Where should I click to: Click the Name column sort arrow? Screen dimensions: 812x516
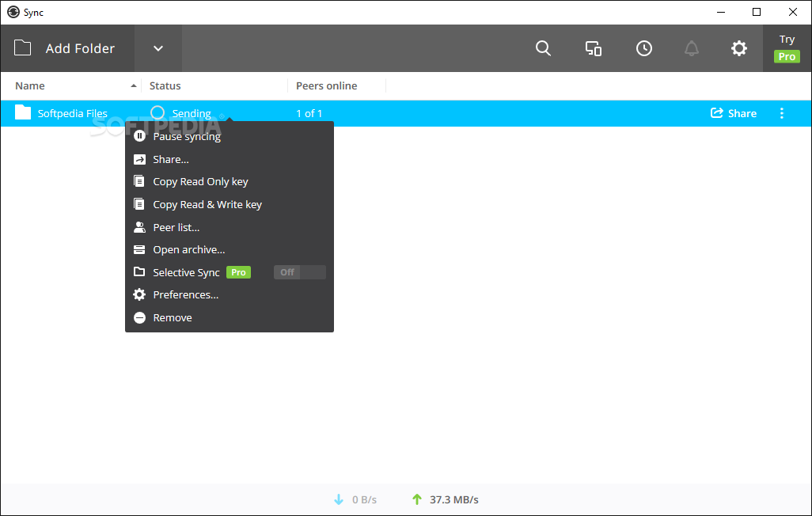tap(134, 85)
